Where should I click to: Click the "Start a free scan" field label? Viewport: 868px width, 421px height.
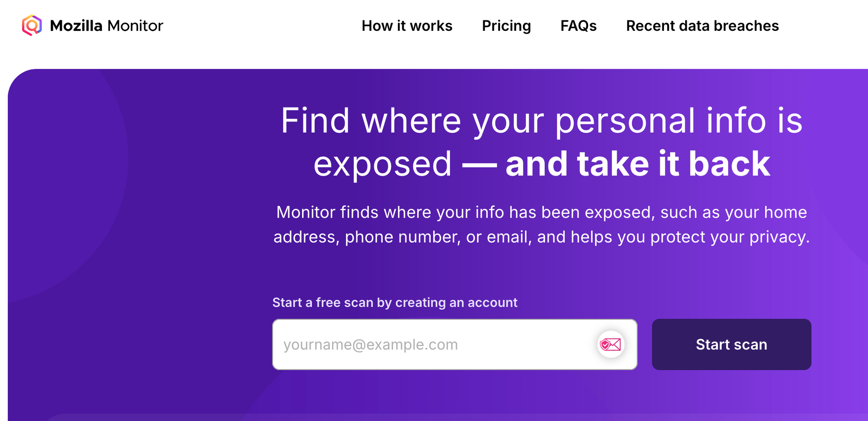[x=395, y=302]
